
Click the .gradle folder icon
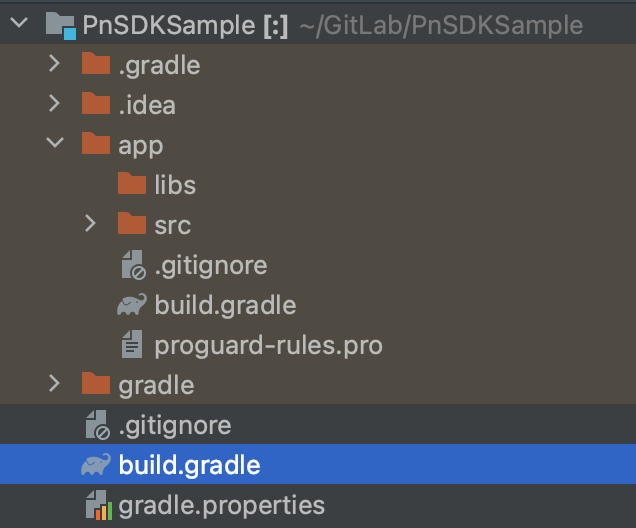click(x=96, y=64)
